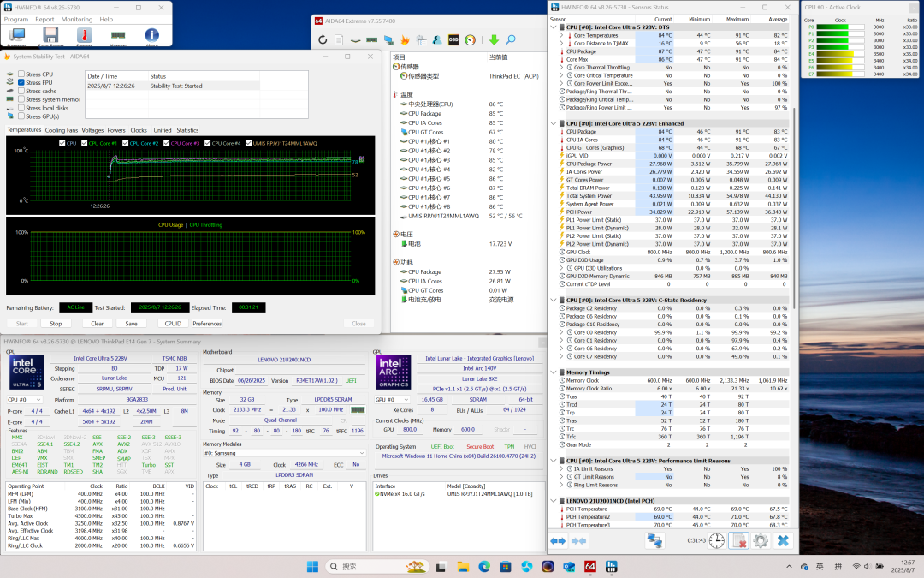Open the Report page icon in AIDA64

pos(339,40)
